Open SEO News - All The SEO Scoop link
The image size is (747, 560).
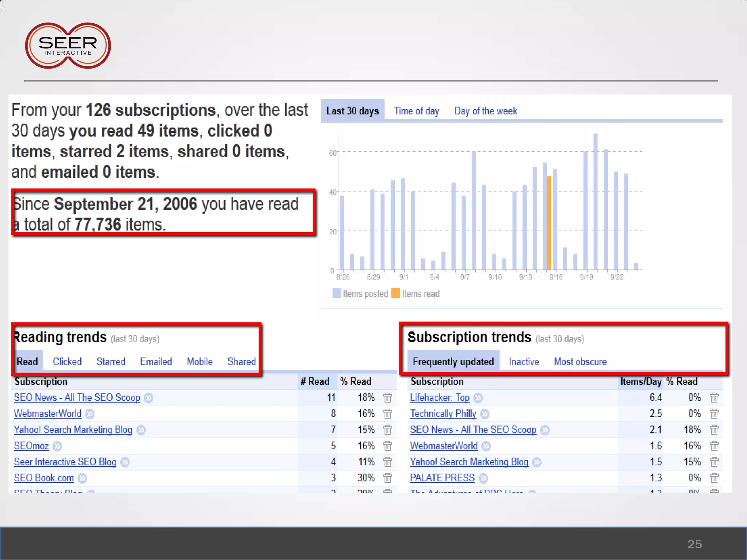coord(77,397)
